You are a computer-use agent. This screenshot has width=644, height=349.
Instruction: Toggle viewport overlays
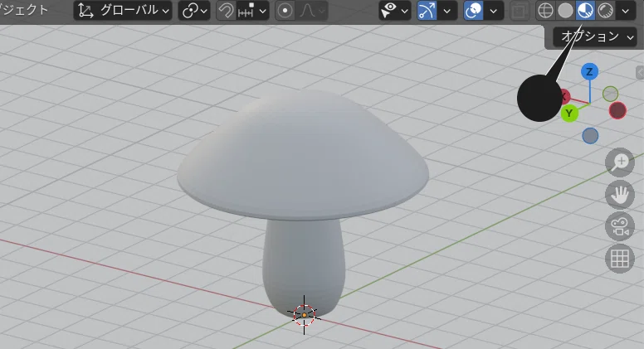coord(473,11)
